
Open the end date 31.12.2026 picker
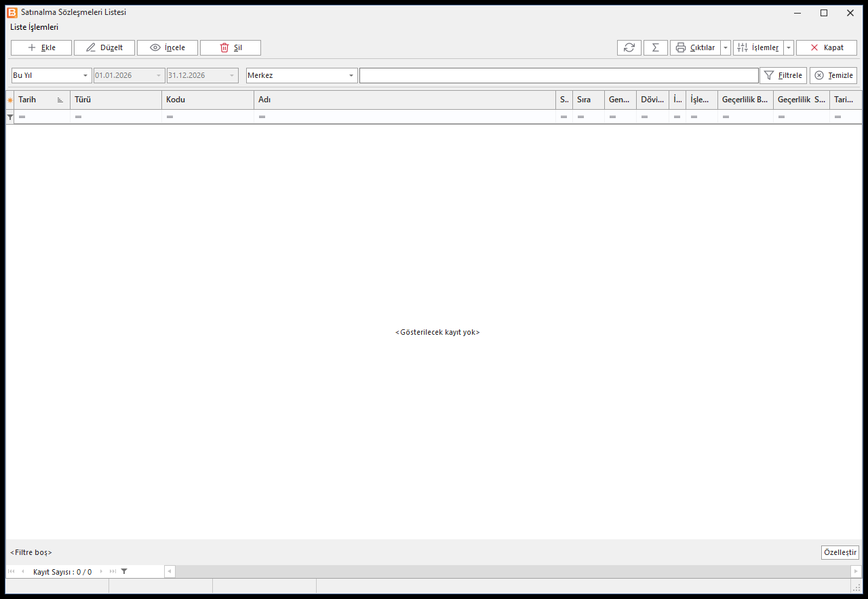[203, 75]
